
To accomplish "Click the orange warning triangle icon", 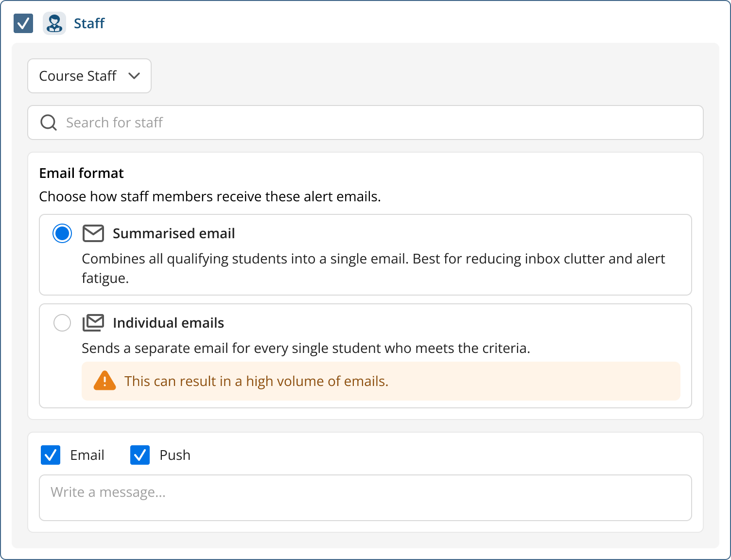I will point(105,381).
